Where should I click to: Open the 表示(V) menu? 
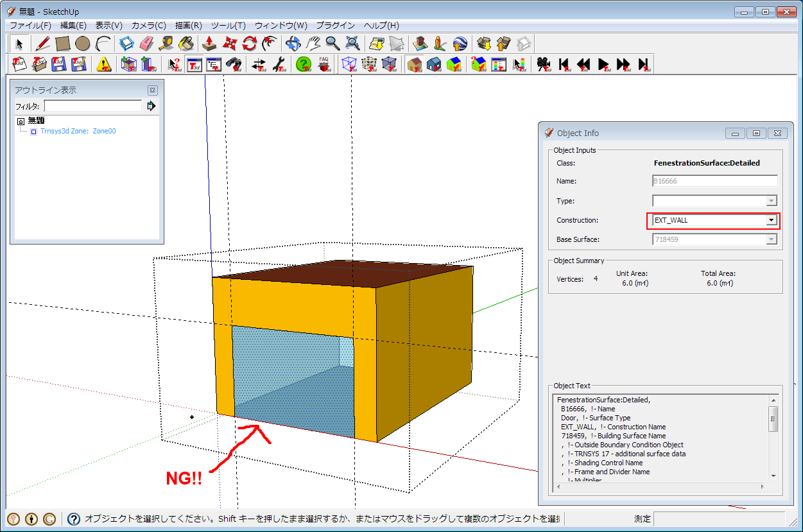[x=109, y=26]
